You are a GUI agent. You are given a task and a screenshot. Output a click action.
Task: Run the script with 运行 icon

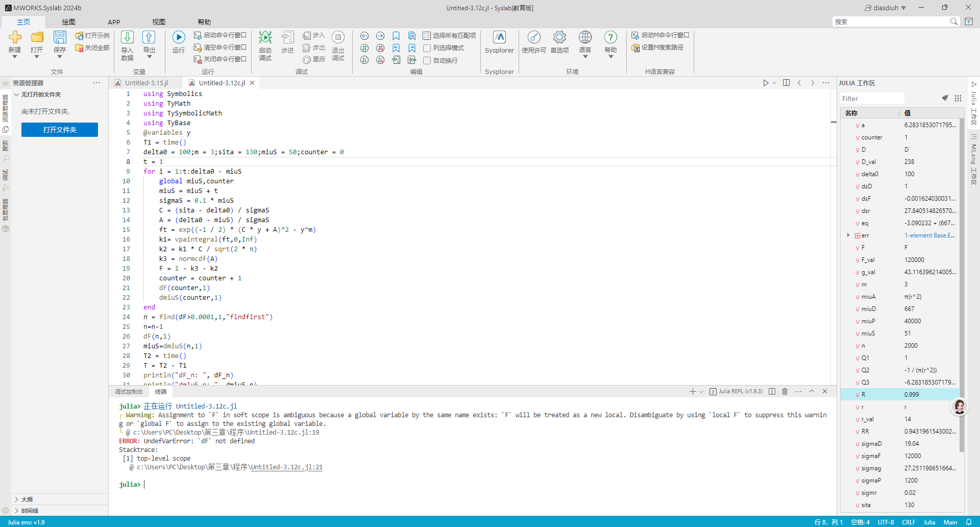pyautogui.click(x=179, y=37)
